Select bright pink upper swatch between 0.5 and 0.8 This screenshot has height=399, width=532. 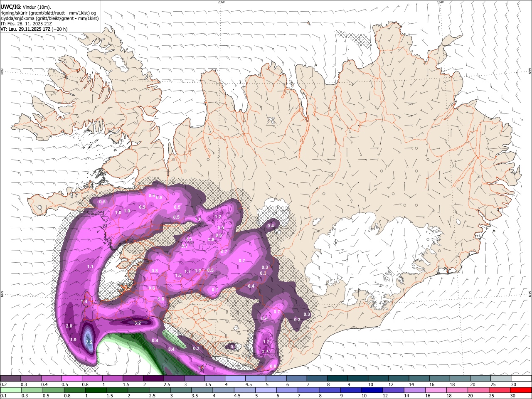[71, 379]
